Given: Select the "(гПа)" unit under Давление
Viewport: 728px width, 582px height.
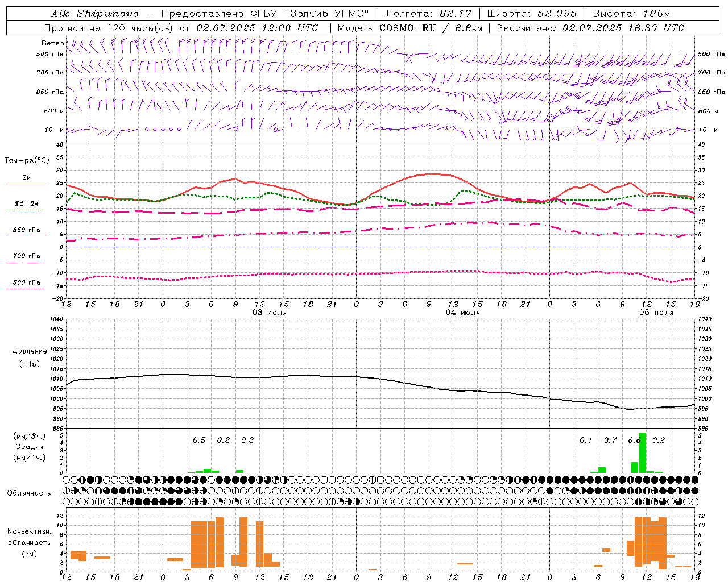Looking at the screenshot, I should 30,364.
